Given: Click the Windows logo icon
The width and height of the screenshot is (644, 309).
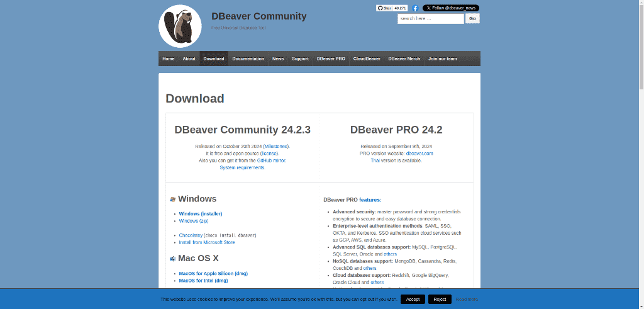Looking at the screenshot, I should point(172,199).
